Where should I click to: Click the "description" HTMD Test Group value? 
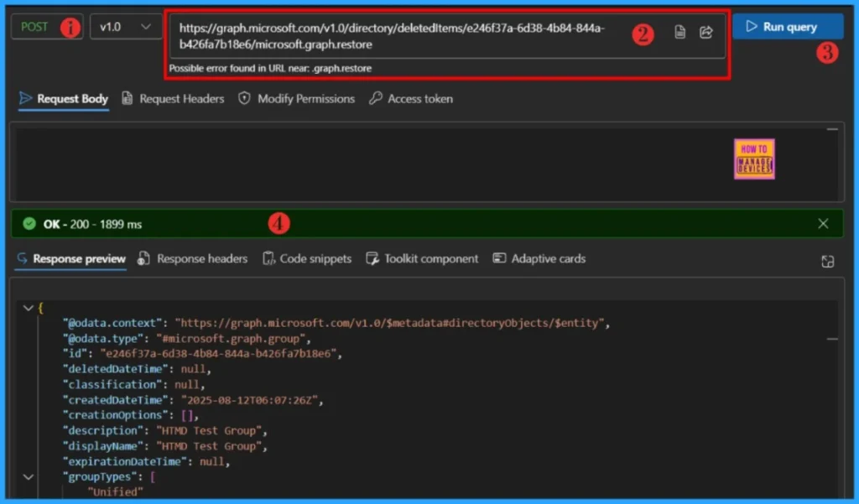(209, 430)
